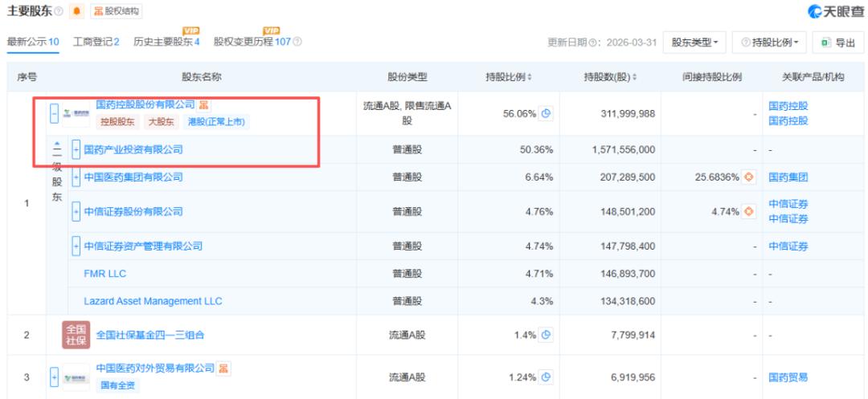Viewport: 868px width, 399px height.
Task: Click the indirect holding icon beside 4.74%
Action: pyautogui.click(x=749, y=212)
